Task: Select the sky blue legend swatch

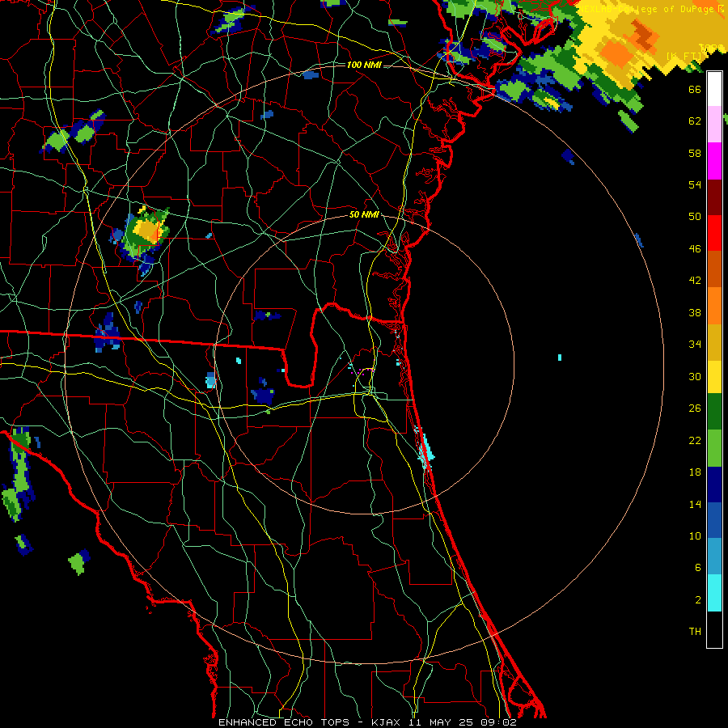Action: point(714,557)
